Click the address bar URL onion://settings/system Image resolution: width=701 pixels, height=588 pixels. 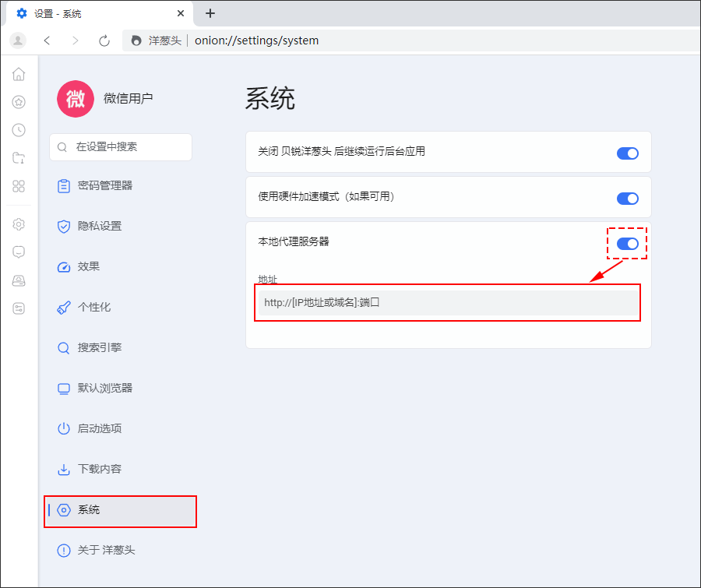256,40
